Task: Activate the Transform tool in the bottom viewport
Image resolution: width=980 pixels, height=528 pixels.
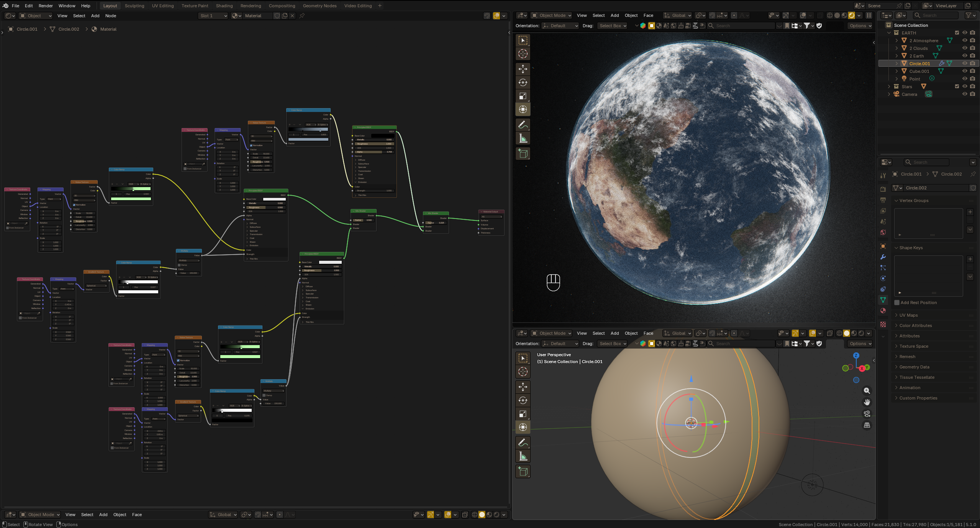Action: 523,427
